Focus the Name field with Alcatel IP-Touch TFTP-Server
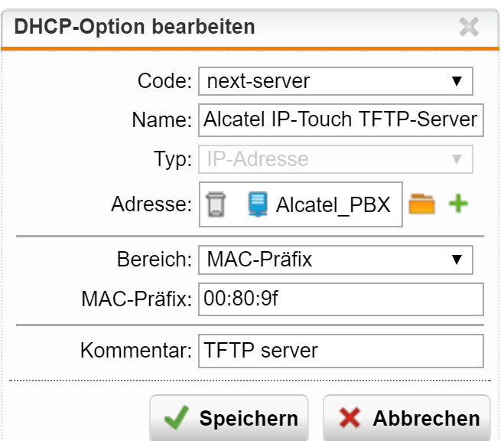 click(x=340, y=120)
